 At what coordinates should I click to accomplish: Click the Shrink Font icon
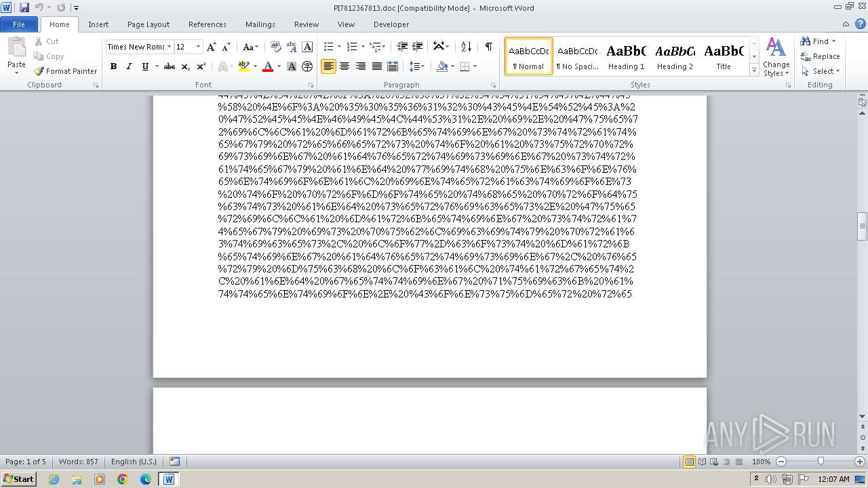coord(226,47)
